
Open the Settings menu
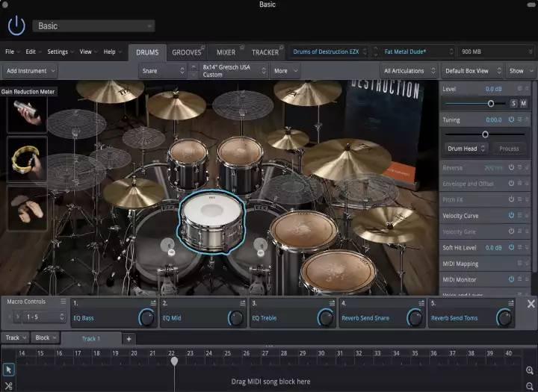click(60, 52)
